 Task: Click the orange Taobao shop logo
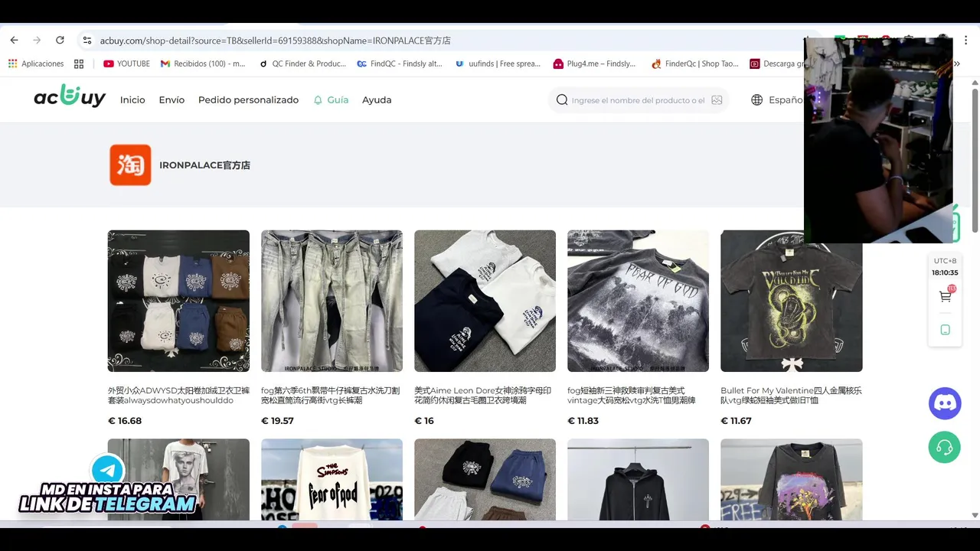click(x=130, y=165)
